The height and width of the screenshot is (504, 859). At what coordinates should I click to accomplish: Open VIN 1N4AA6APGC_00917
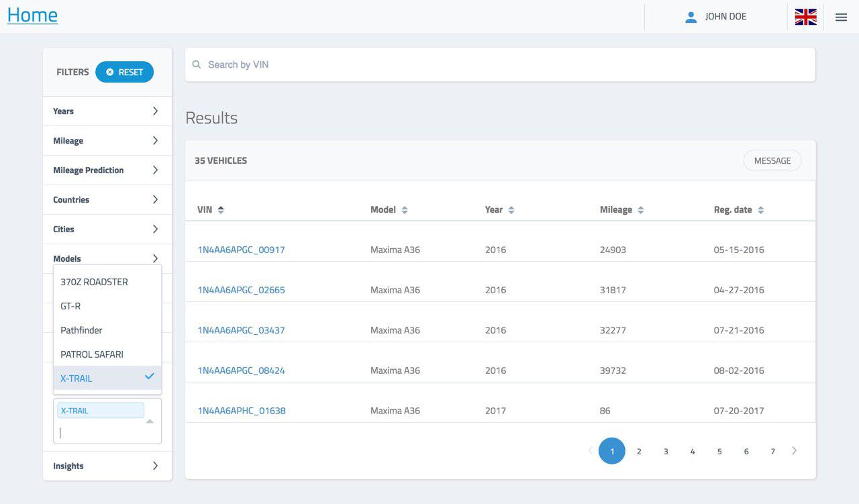[241, 250]
